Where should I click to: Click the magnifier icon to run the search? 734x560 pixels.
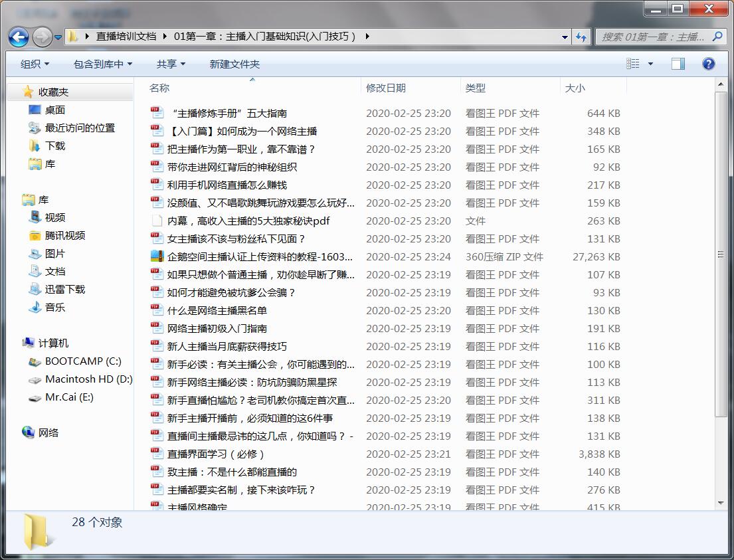(719, 37)
